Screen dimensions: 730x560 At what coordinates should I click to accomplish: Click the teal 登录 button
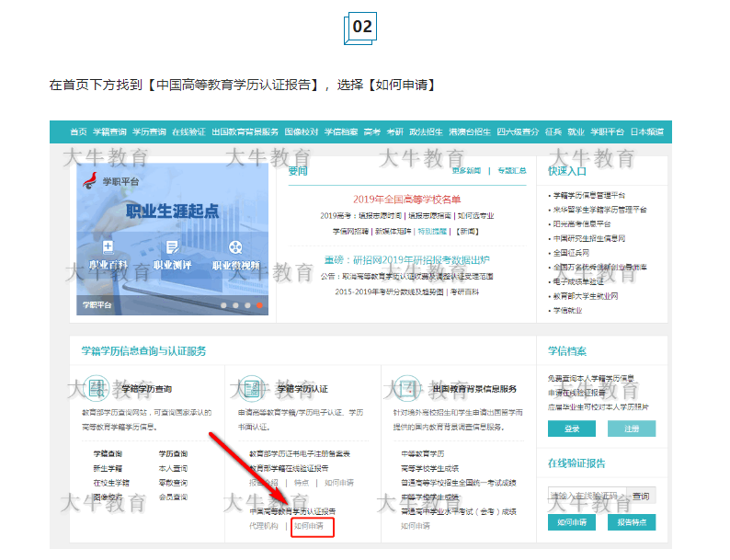572,429
